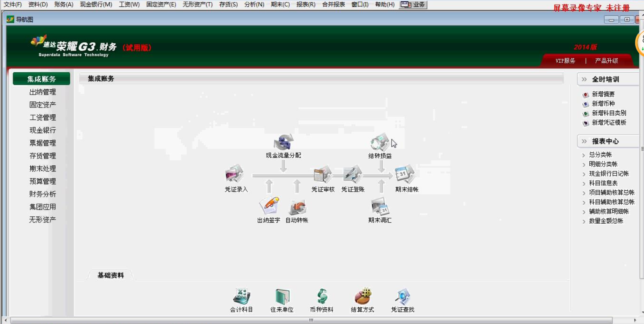Expand the 辅助核算明细帐 arrow
This screenshot has width=644, height=324.
584,212
